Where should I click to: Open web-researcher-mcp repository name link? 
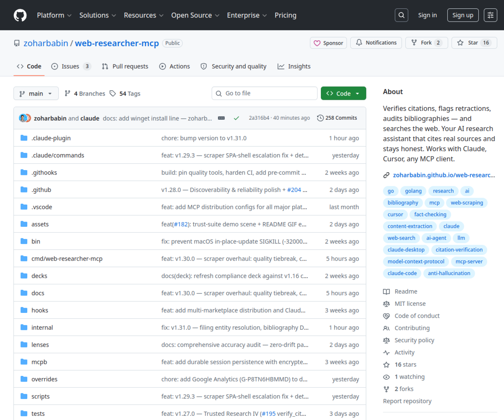[x=117, y=43]
